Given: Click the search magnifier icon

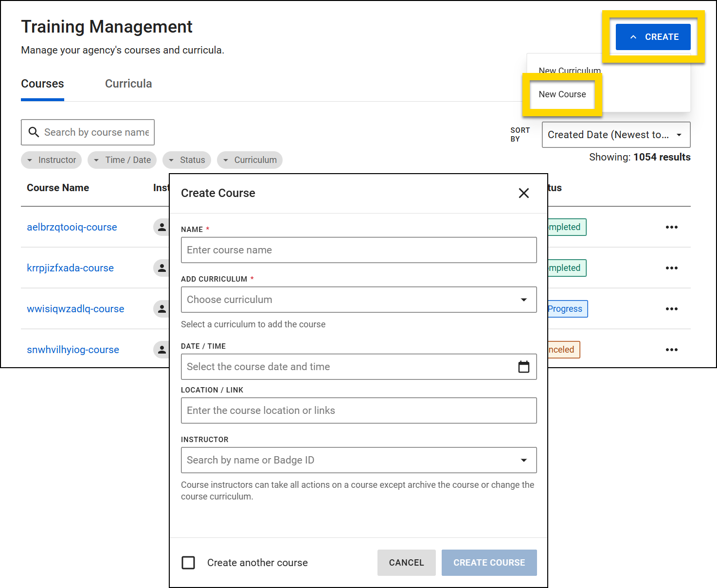Looking at the screenshot, I should click(x=34, y=132).
